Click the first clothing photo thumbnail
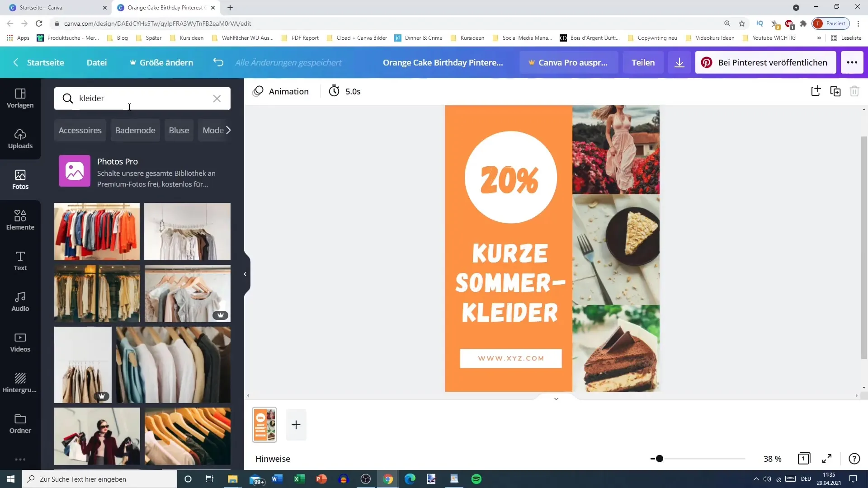The image size is (868, 488). coord(97,231)
